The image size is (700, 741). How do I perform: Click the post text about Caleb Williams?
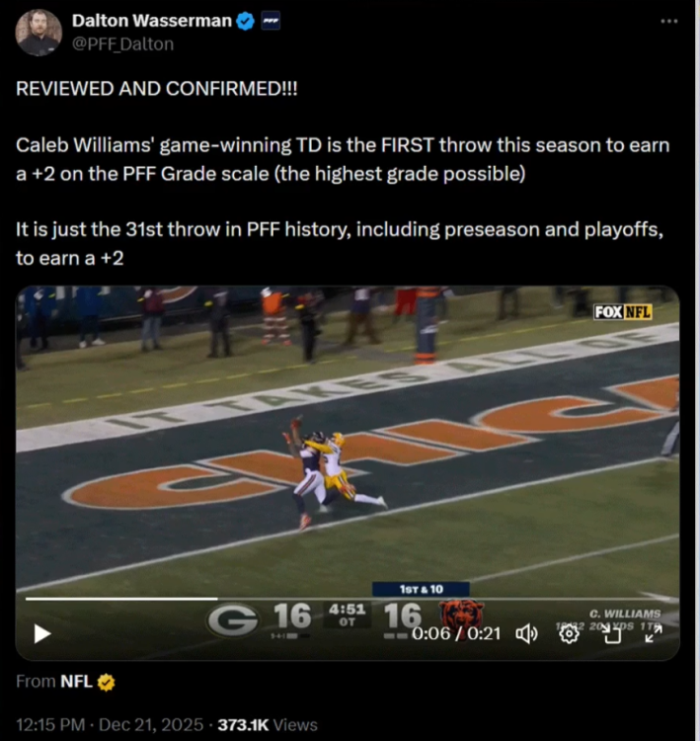343,160
